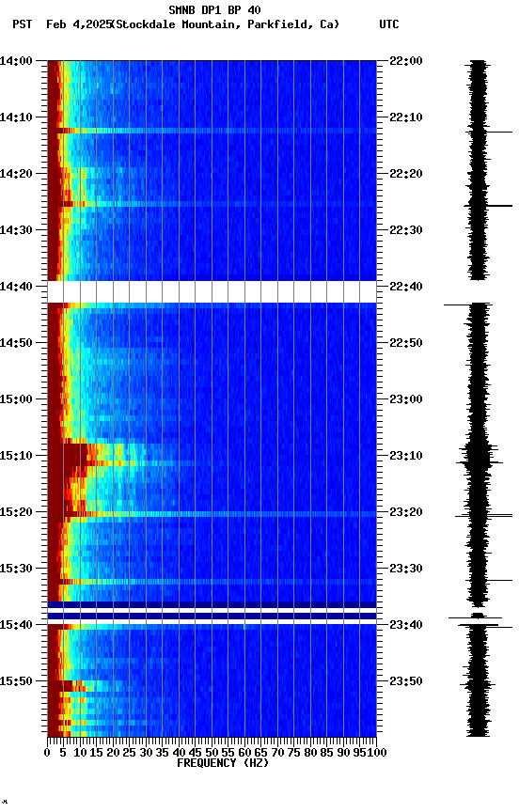
Task: Click the 22:10 UTC time label
Action: [x=406, y=117]
